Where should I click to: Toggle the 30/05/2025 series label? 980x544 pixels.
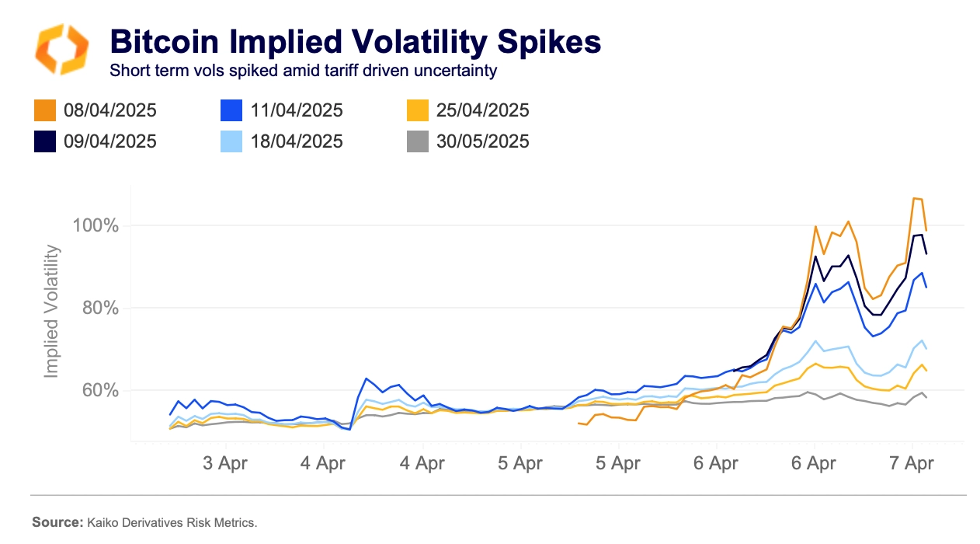point(483,141)
